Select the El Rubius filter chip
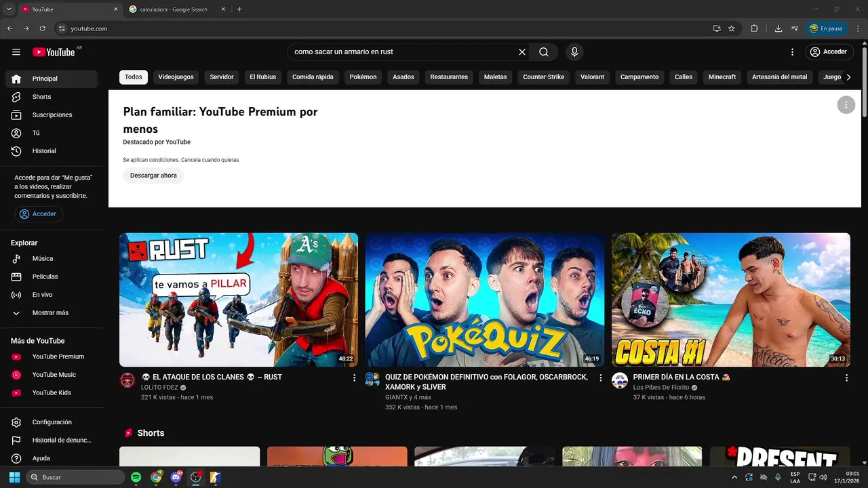 pos(263,77)
